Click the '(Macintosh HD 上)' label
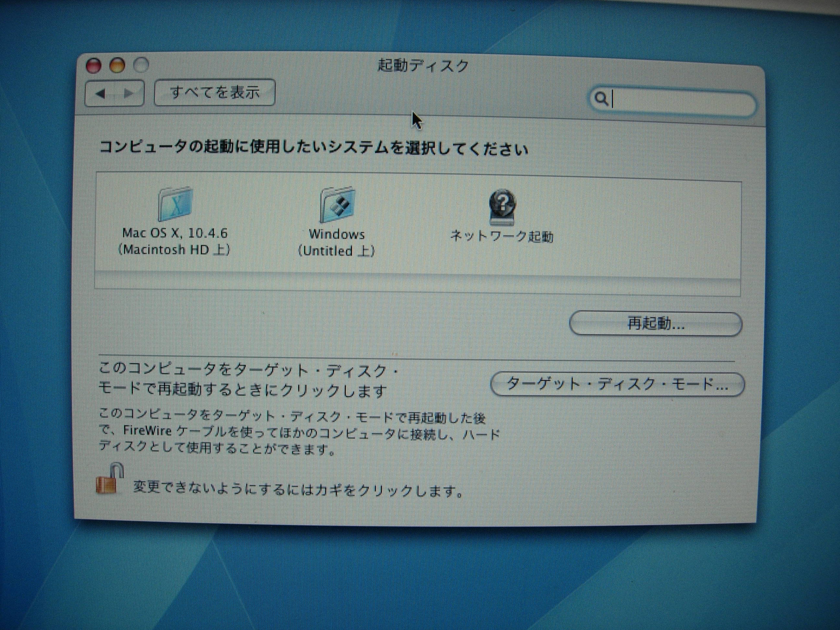The image size is (840, 630). tap(174, 250)
